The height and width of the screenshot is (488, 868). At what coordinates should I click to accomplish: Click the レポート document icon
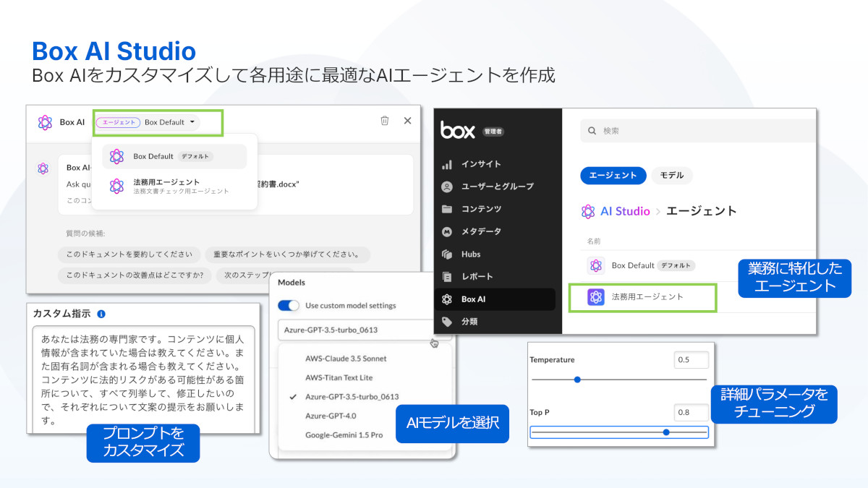pyautogui.click(x=447, y=276)
